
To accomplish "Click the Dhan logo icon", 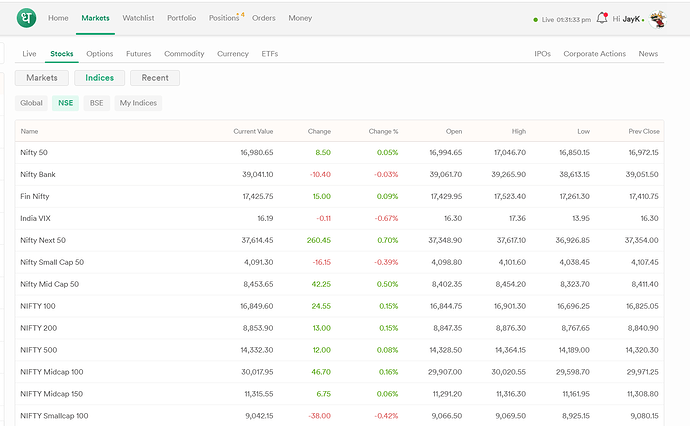I will 26,18.
